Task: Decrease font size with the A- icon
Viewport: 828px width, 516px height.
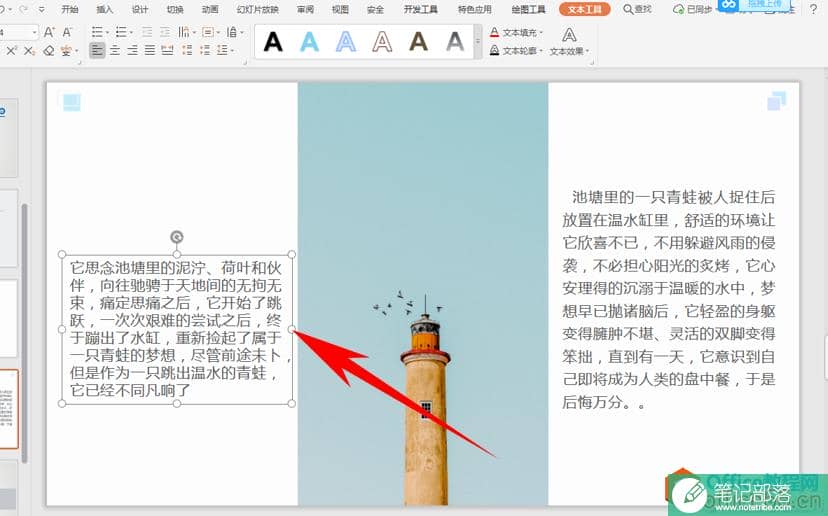Action: [68, 32]
